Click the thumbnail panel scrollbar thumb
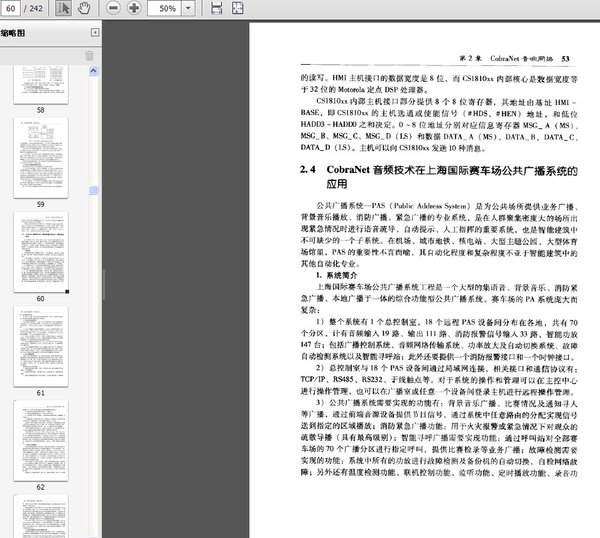The width and height of the screenshot is (600, 538). point(93,190)
